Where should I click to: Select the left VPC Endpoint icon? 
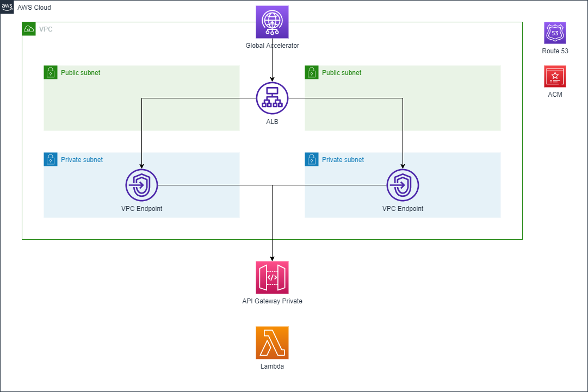141,185
